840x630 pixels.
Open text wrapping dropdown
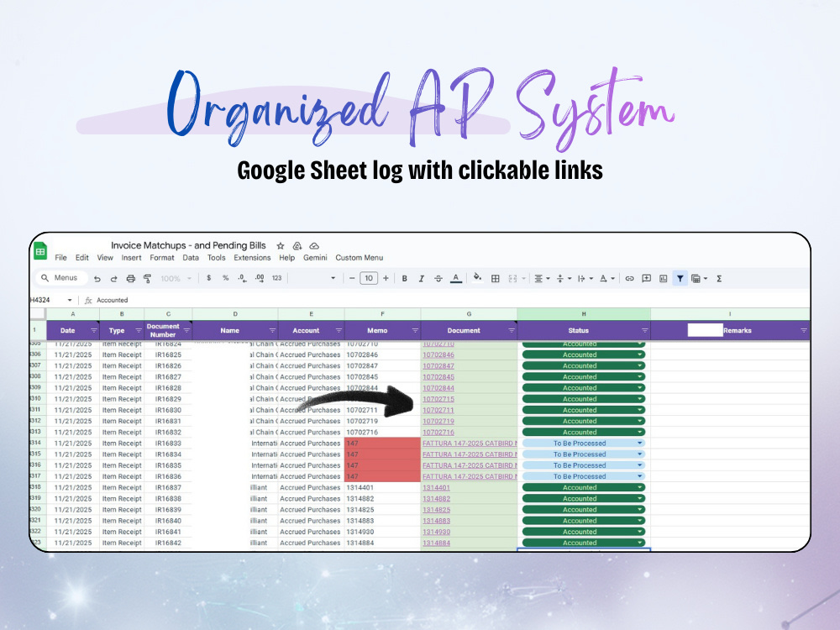(585, 279)
